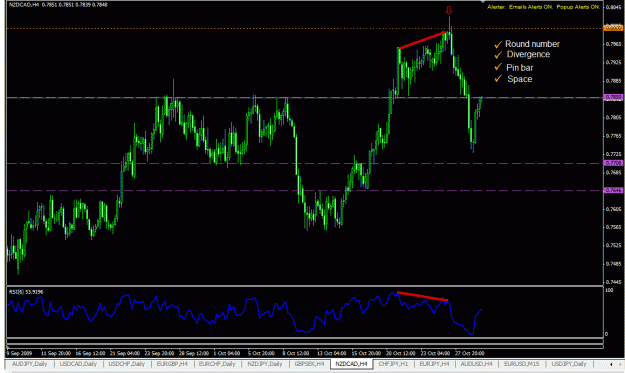Click the 0.7765 price axis value
Viewport: 625px width, 373px height.
coord(613,135)
